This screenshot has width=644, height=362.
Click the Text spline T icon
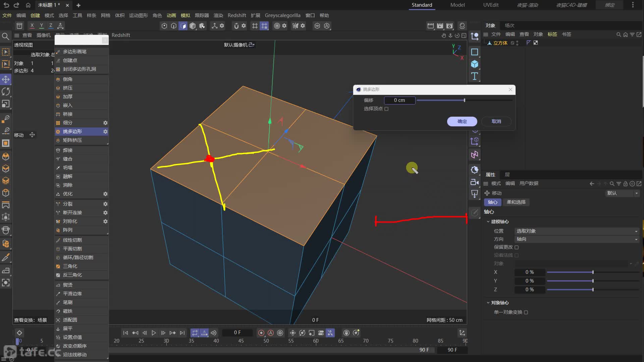point(475,76)
